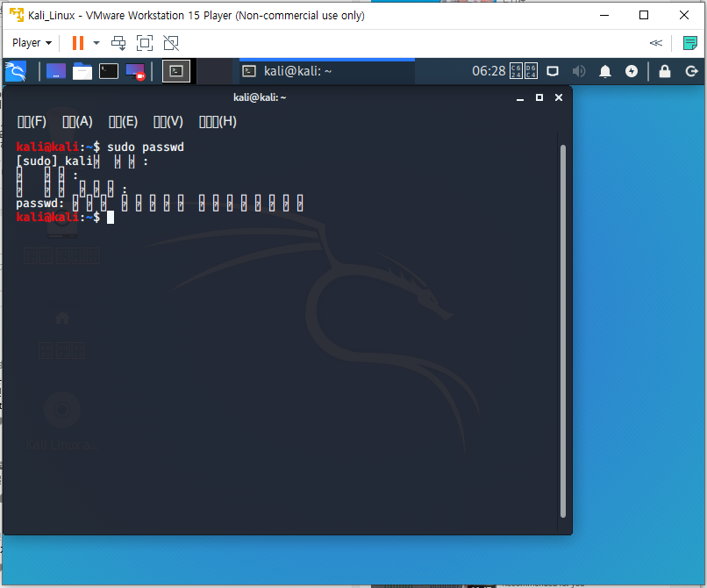Send Ctrl+Alt+Del to the virtual machine
The width and height of the screenshot is (707, 588).
click(118, 43)
